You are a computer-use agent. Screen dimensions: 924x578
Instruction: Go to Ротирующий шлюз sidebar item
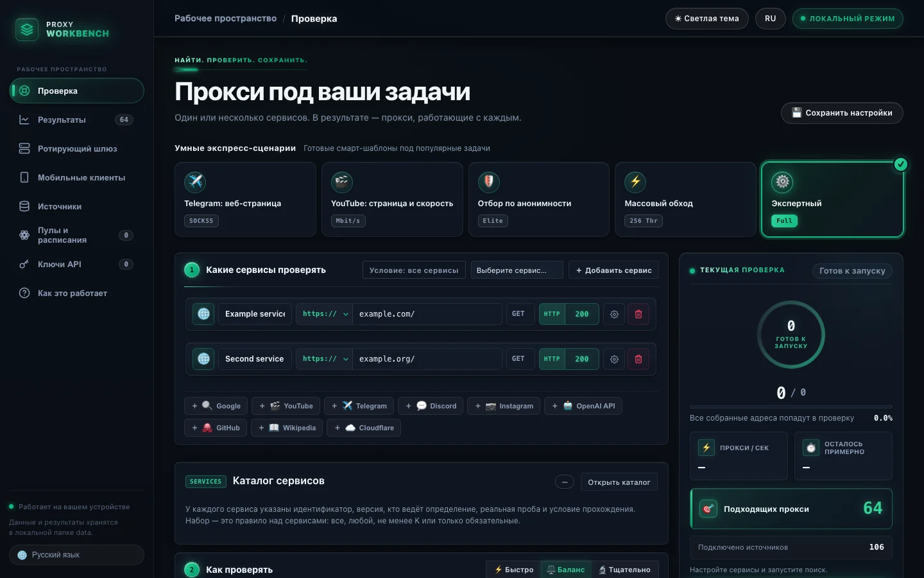[76, 148]
